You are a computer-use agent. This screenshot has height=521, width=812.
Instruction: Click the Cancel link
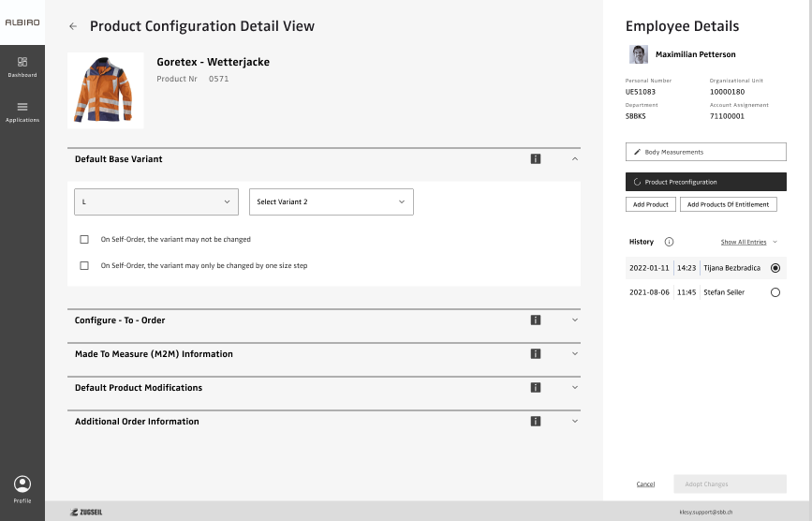645,484
